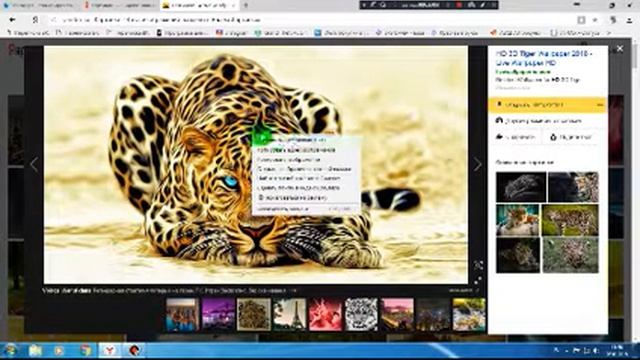640x360 pixels.
Task: Open the green source site link
Action: tap(523, 72)
